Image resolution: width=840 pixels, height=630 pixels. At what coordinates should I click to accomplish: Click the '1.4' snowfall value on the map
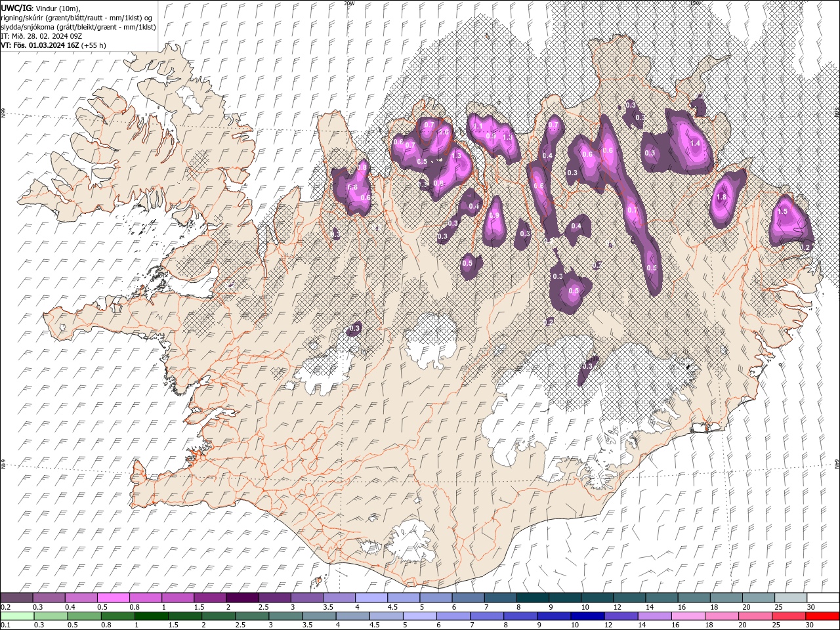coord(696,143)
